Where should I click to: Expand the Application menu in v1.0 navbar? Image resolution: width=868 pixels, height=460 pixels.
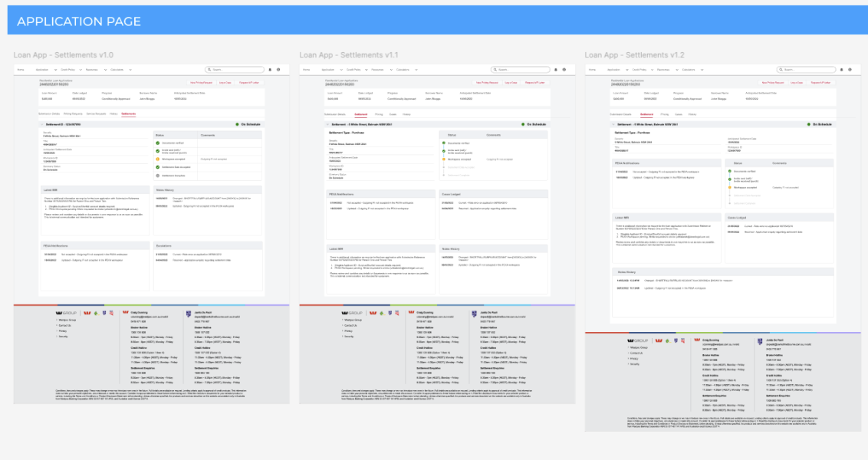click(x=55, y=70)
